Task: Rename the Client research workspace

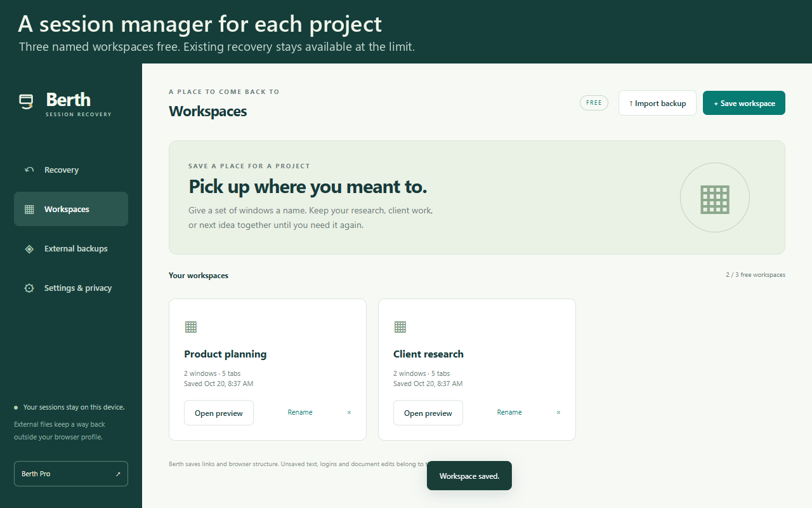Action: click(x=509, y=413)
